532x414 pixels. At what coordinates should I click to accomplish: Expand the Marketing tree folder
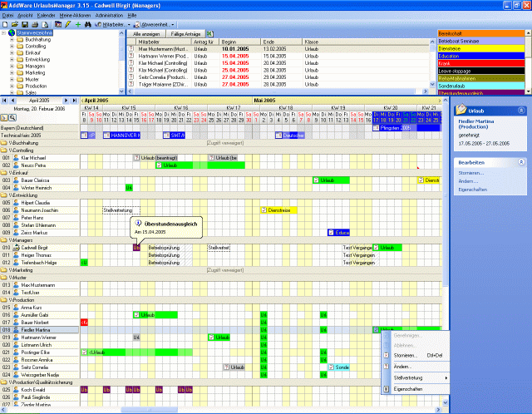pos(12,72)
